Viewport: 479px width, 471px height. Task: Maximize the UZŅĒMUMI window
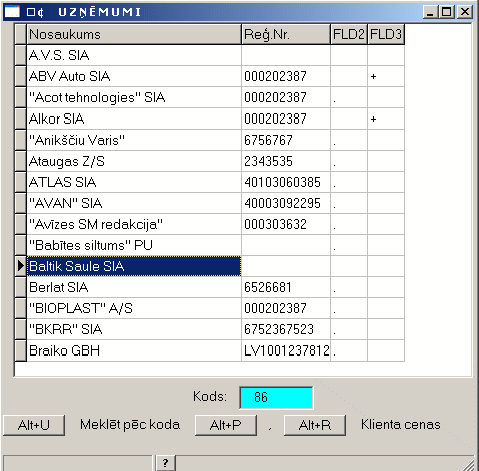(x=447, y=12)
